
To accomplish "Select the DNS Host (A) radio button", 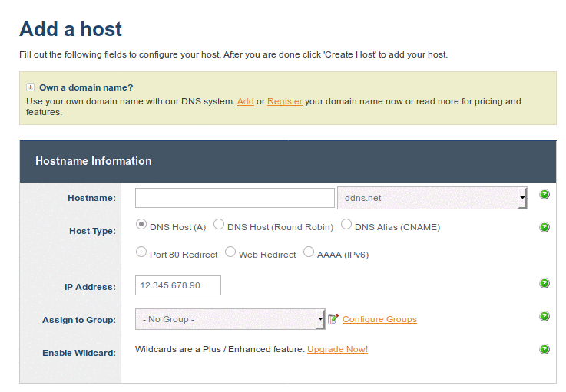I will [141, 225].
